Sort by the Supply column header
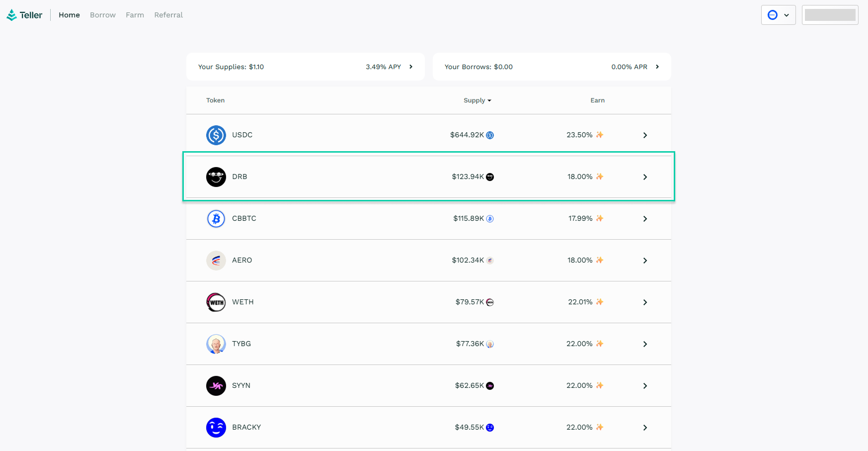 coord(477,100)
